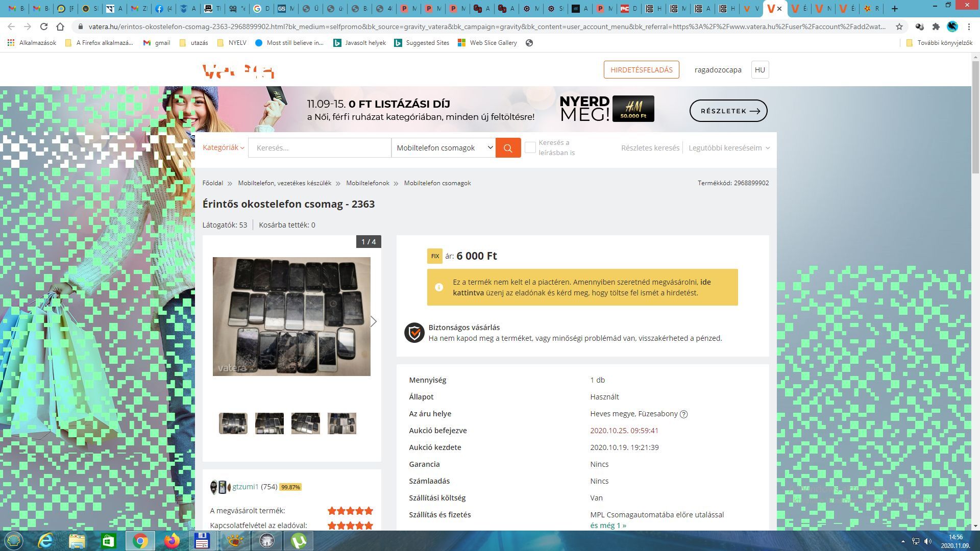The width and height of the screenshot is (980, 551).
Task: Click the browser home icon
Action: click(60, 27)
